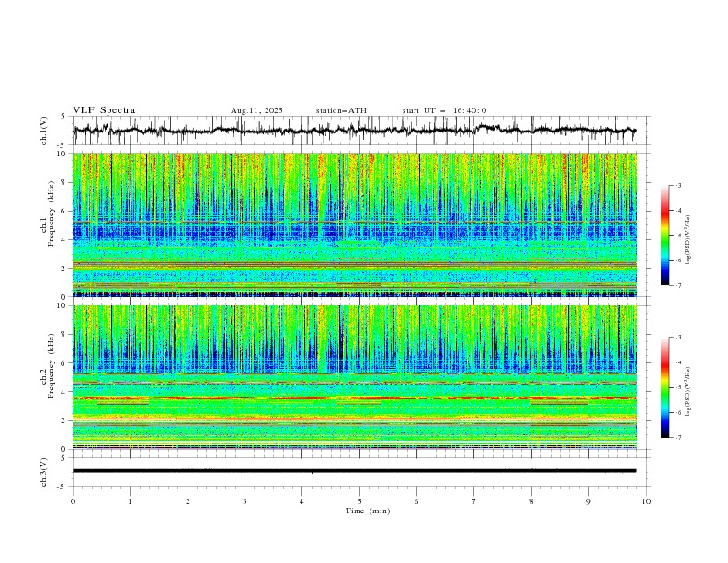Screen dimensions: 728x563
Task: Select the date "Aug.11, 2025"
Action: pos(256,110)
